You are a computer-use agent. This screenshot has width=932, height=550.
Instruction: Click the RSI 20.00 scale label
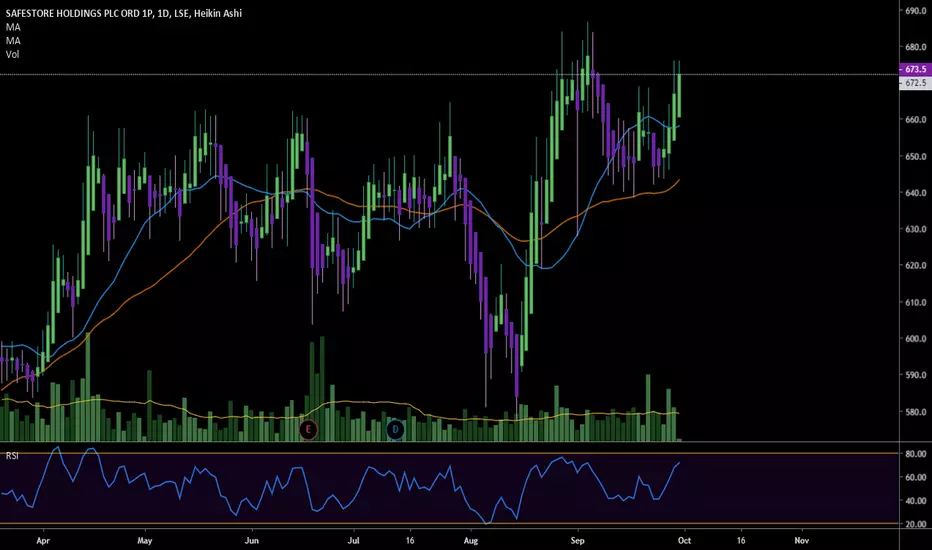pos(916,524)
